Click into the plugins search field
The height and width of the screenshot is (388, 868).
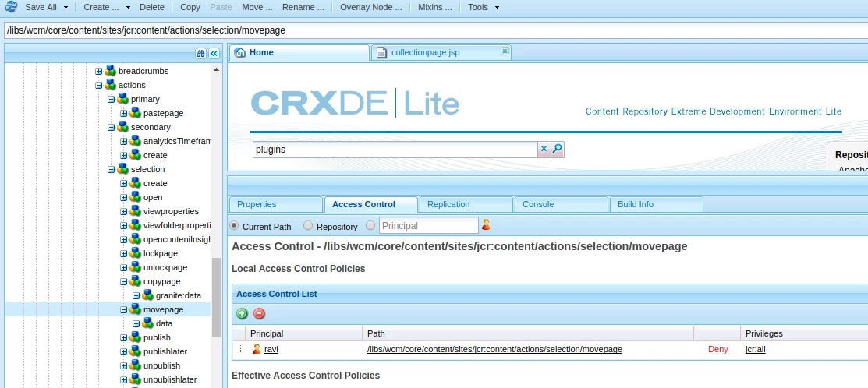(x=395, y=150)
